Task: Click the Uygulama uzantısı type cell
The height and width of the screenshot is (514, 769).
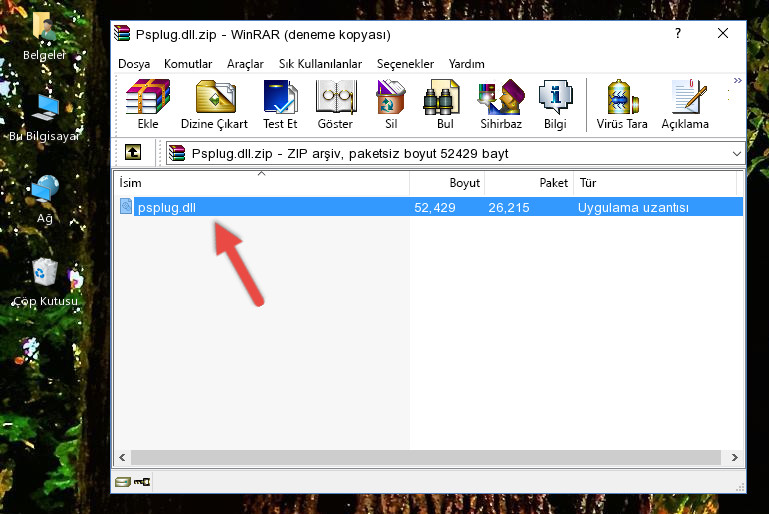Action: pyautogui.click(x=633, y=207)
